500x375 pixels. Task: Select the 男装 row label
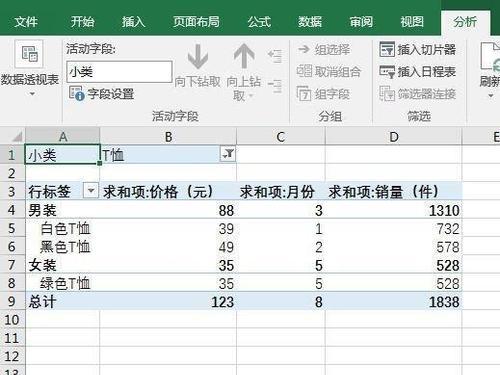[42, 210]
